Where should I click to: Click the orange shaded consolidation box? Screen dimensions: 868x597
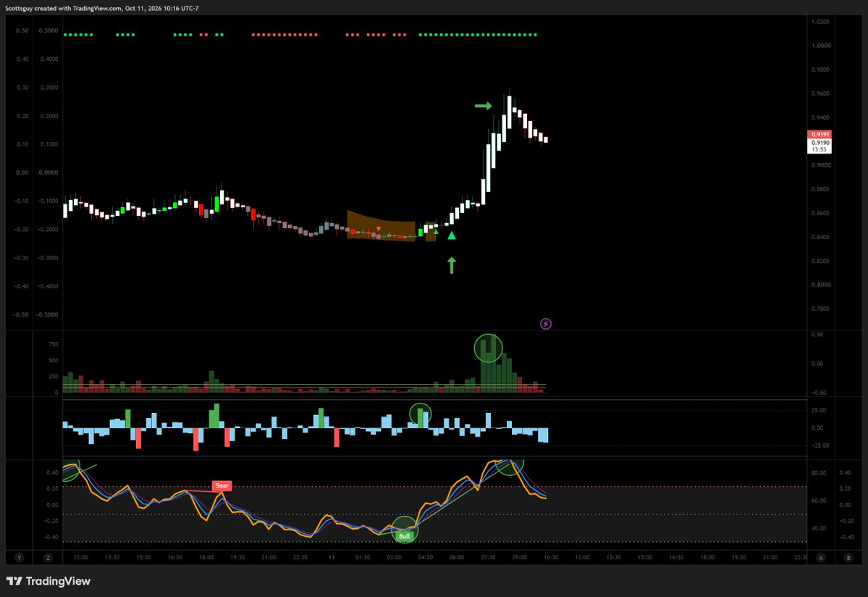tap(381, 226)
